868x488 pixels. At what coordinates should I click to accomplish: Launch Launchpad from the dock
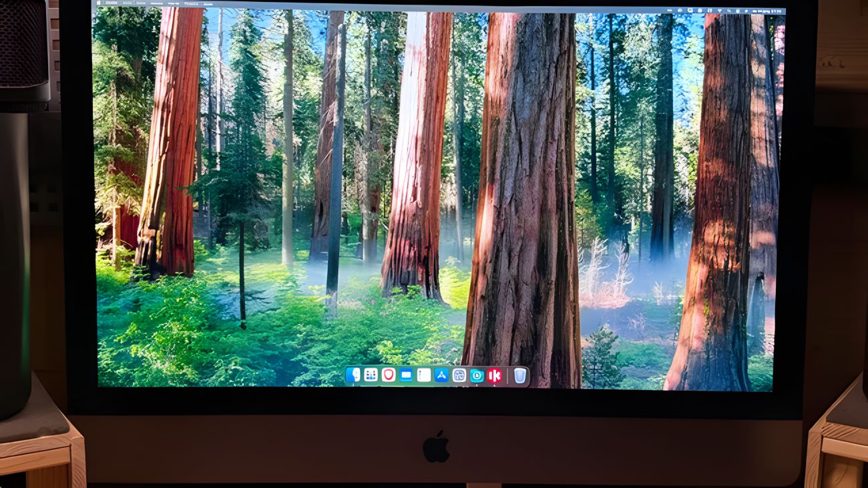tap(371, 375)
